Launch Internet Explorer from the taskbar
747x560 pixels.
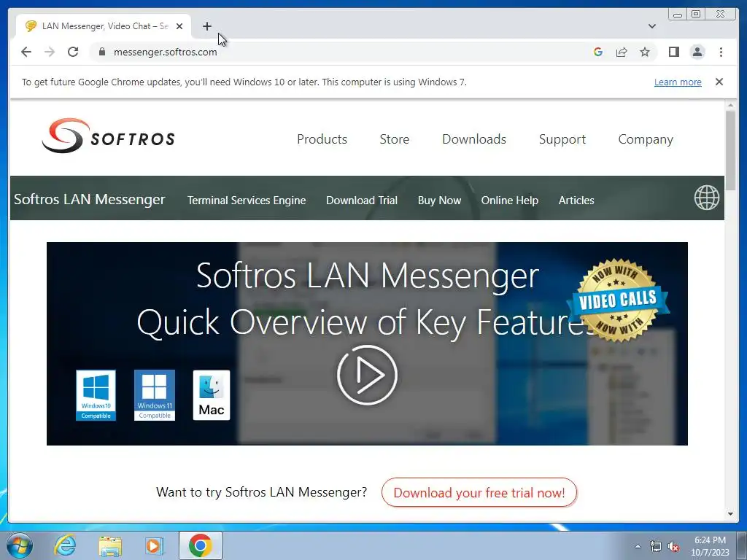pos(65,545)
